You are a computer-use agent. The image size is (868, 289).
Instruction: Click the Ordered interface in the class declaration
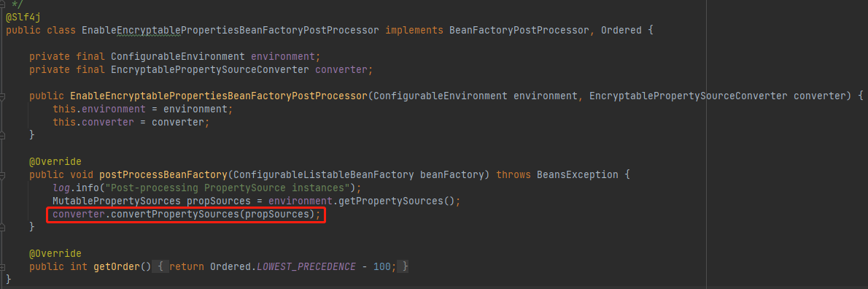coord(621,31)
